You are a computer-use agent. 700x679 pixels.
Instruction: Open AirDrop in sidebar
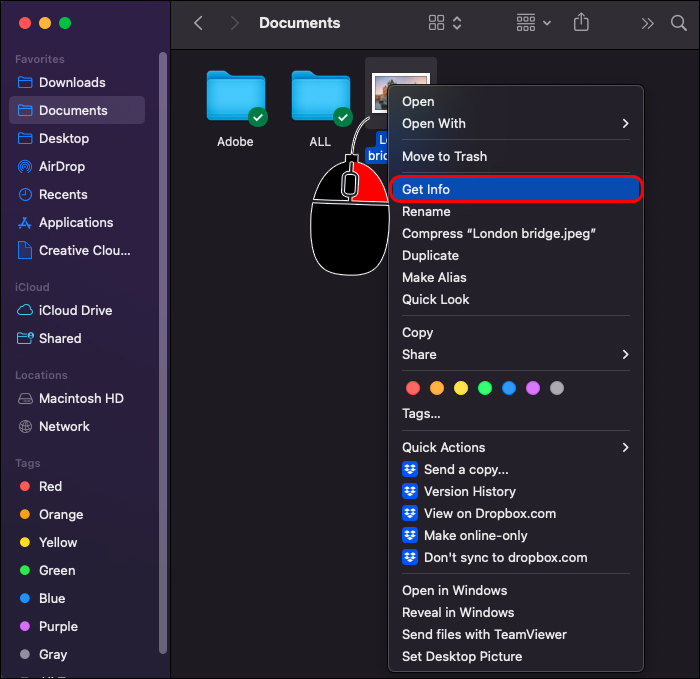(77, 167)
